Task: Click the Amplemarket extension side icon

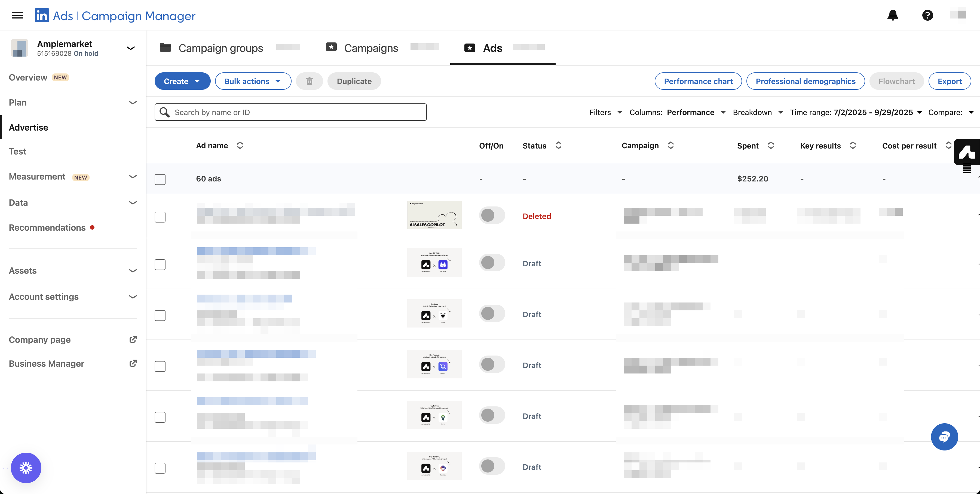Action: pyautogui.click(x=967, y=152)
